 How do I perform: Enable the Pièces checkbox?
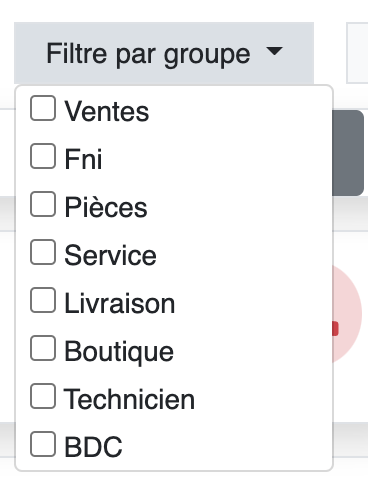pyautogui.click(x=43, y=204)
